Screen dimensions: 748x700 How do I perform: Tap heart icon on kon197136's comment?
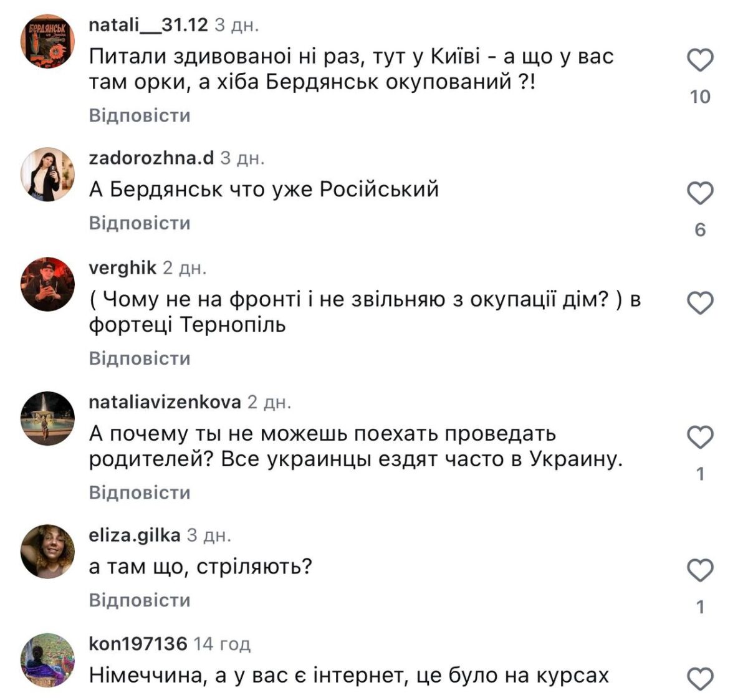click(x=699, y=679)
